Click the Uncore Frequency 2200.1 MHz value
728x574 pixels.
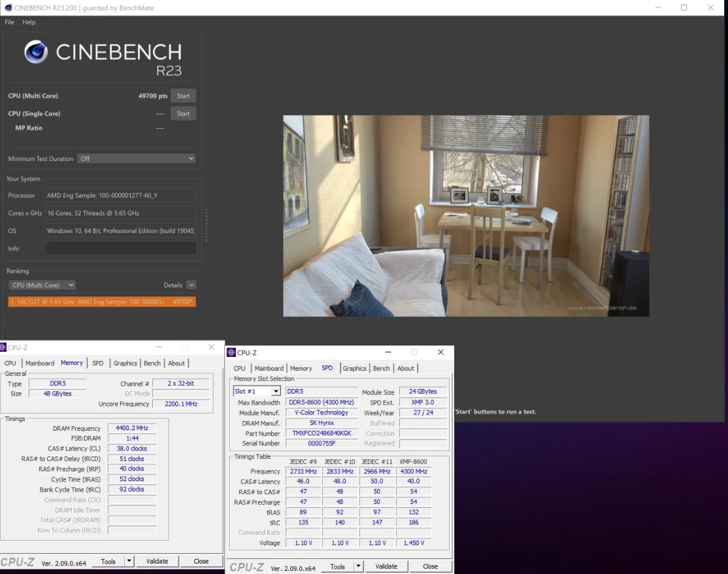pos(181,404)
